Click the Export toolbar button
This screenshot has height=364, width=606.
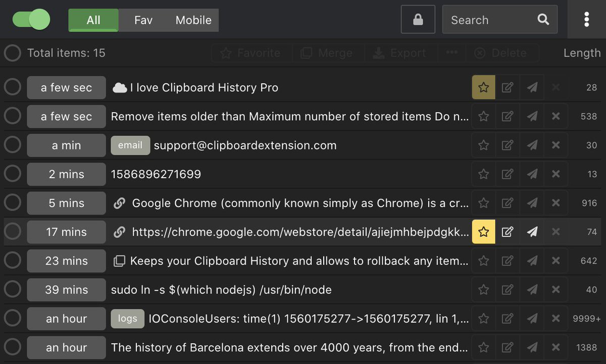point(399,53)
